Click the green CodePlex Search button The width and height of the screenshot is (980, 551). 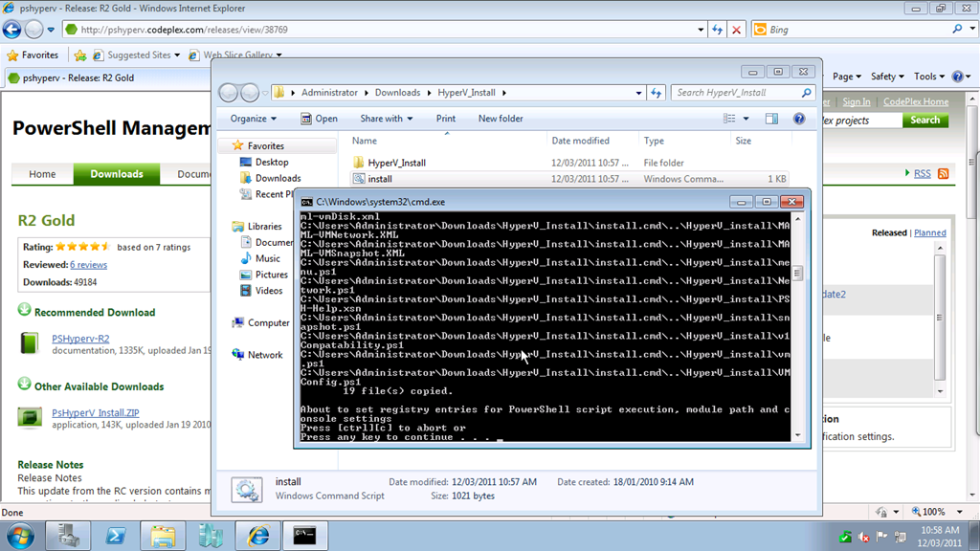pos(925,120)
